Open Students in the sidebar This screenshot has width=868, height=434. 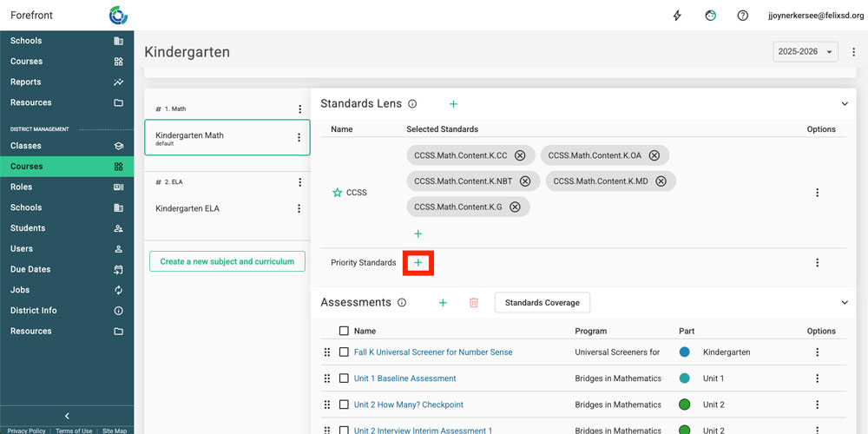click(28, 228)
